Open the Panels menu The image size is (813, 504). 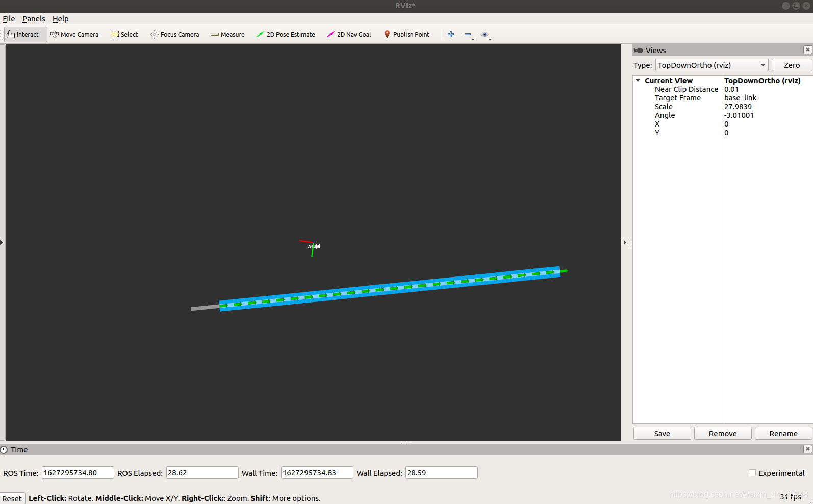point(34,19)
